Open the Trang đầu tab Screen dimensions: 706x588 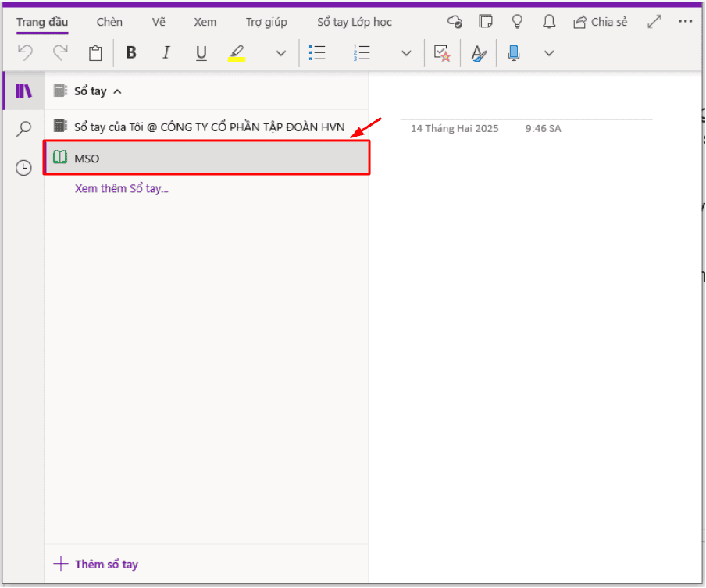tap(42, 22)
